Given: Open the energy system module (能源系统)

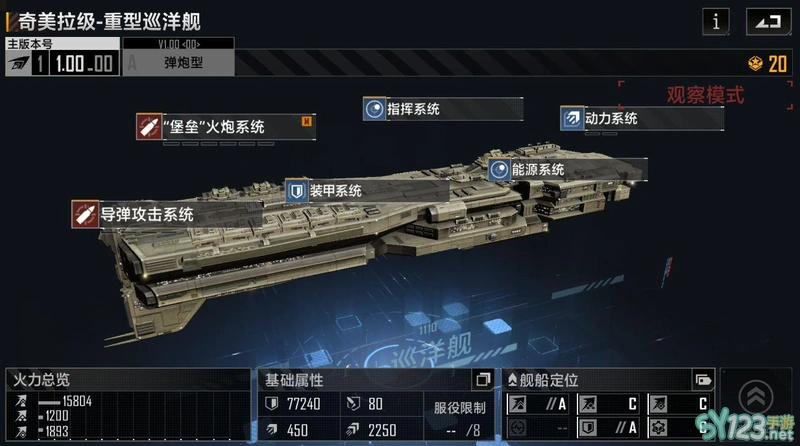Looking at the screenshot, I should (x=567, y=169).
